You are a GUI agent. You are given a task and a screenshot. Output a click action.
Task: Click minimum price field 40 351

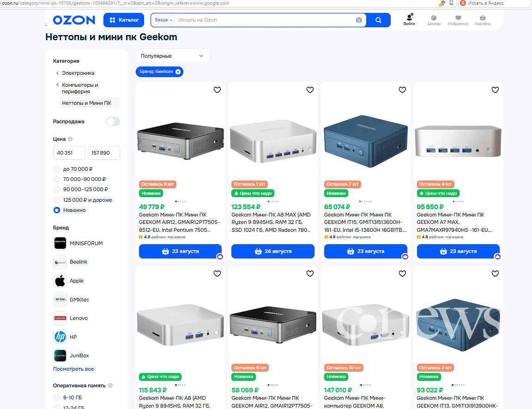(x=69, y=153)
